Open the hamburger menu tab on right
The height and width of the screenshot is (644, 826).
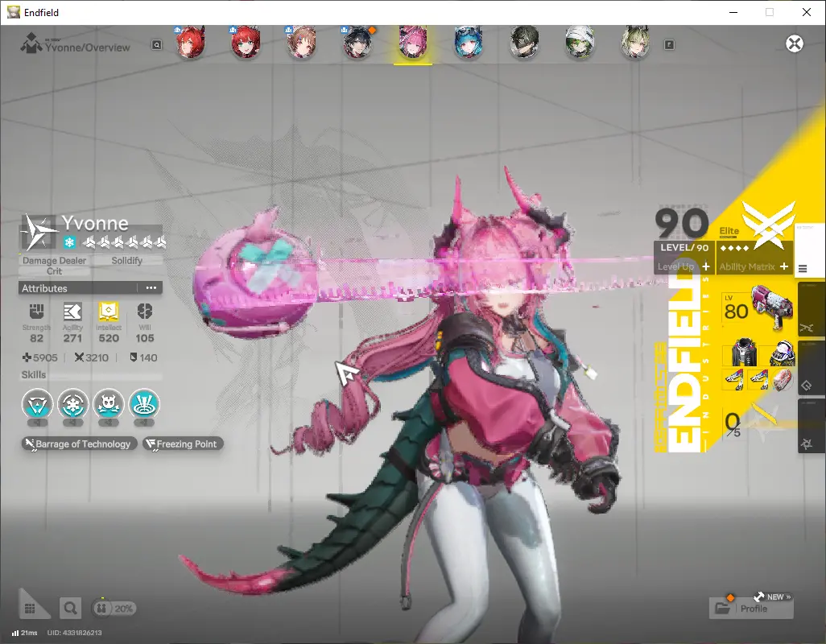pos(803,269)
